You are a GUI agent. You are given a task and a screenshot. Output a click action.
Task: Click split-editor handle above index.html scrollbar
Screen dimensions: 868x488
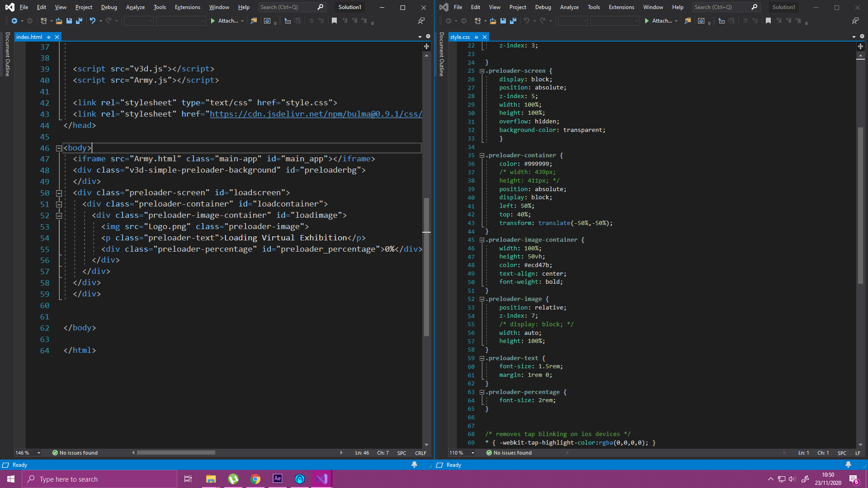426,47
